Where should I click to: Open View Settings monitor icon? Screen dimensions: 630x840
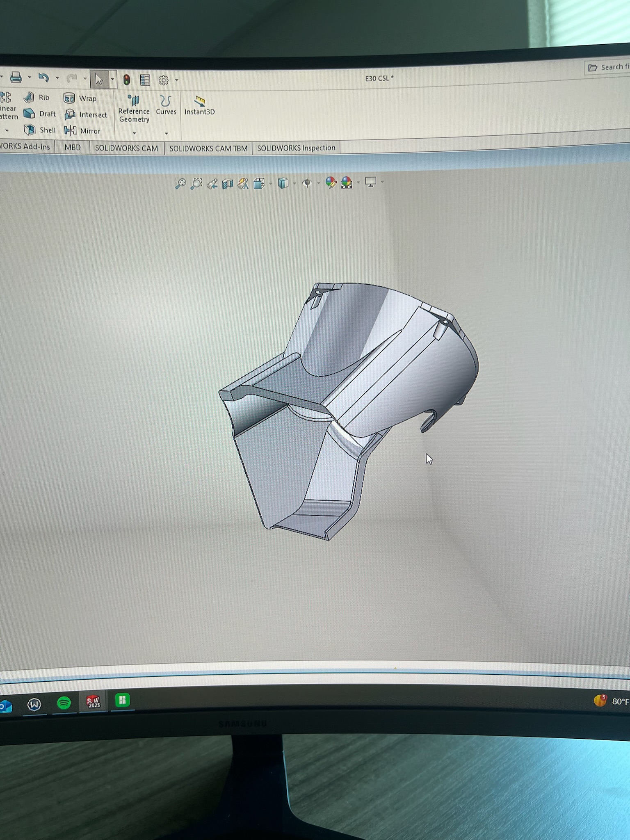[x=371, y=182]
